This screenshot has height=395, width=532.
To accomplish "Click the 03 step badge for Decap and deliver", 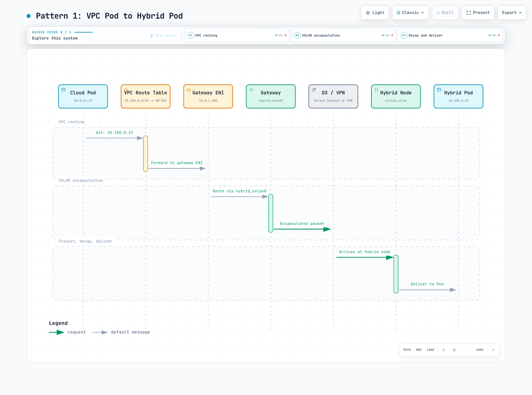I will (404, 35).
